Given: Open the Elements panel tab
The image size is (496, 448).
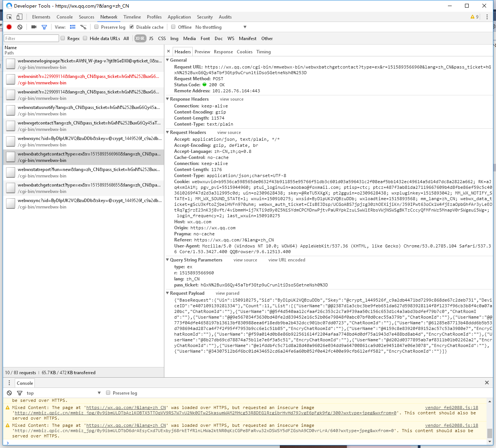Looking at the screenshot, I should tap(41, 17).
